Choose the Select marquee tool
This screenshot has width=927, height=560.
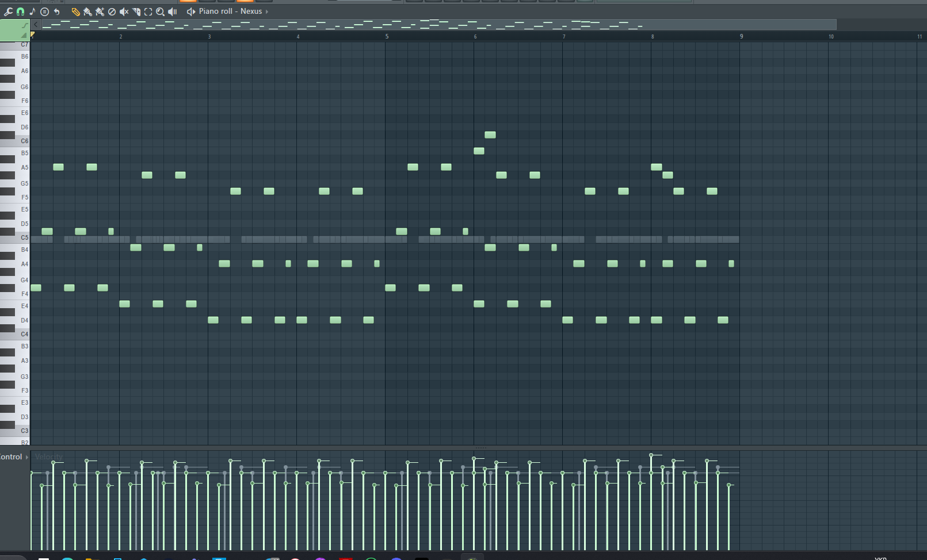148,11
